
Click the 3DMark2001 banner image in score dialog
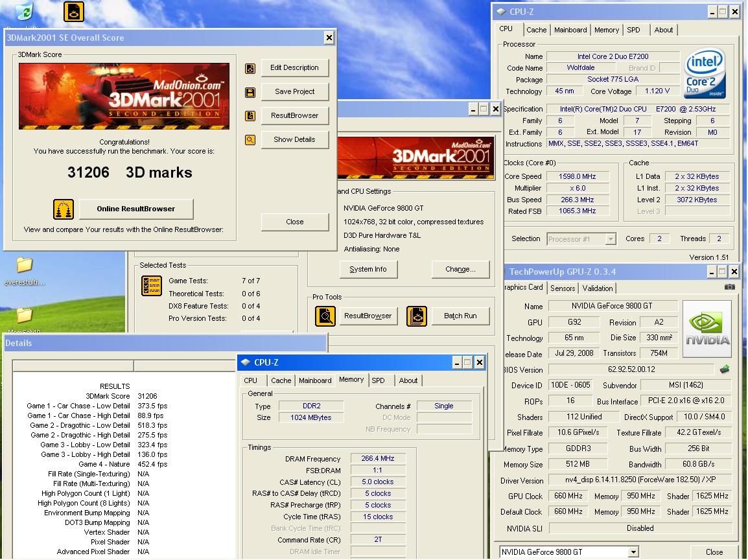(124, 96)
